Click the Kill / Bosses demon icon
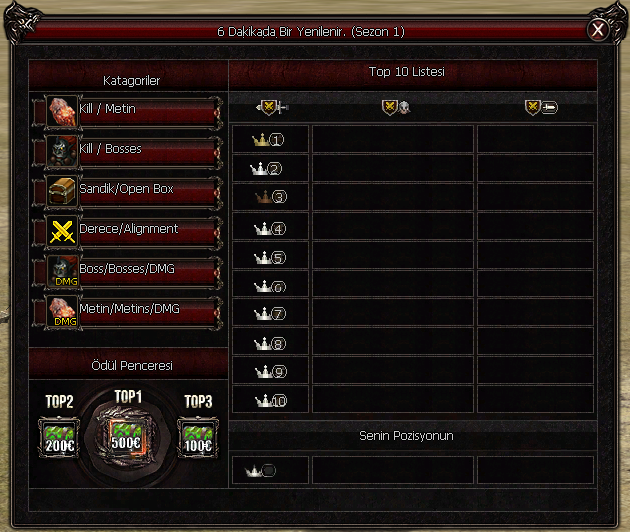 click(62, 151)
